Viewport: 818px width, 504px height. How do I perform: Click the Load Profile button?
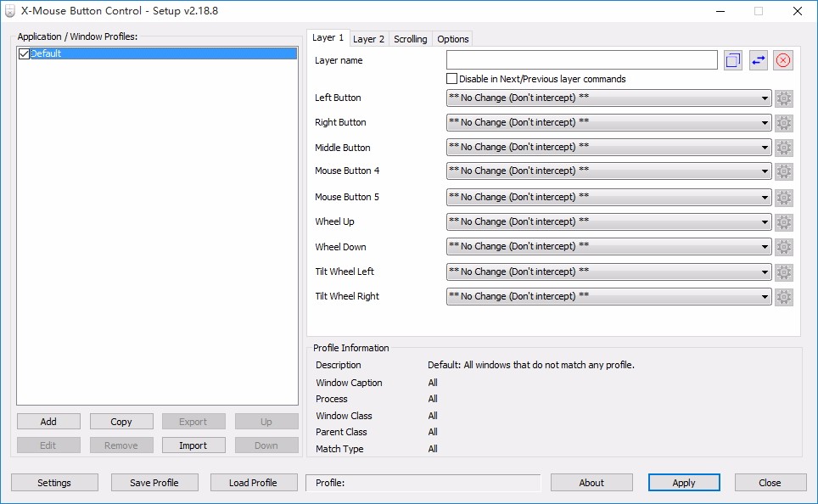(x=254, y=483)
